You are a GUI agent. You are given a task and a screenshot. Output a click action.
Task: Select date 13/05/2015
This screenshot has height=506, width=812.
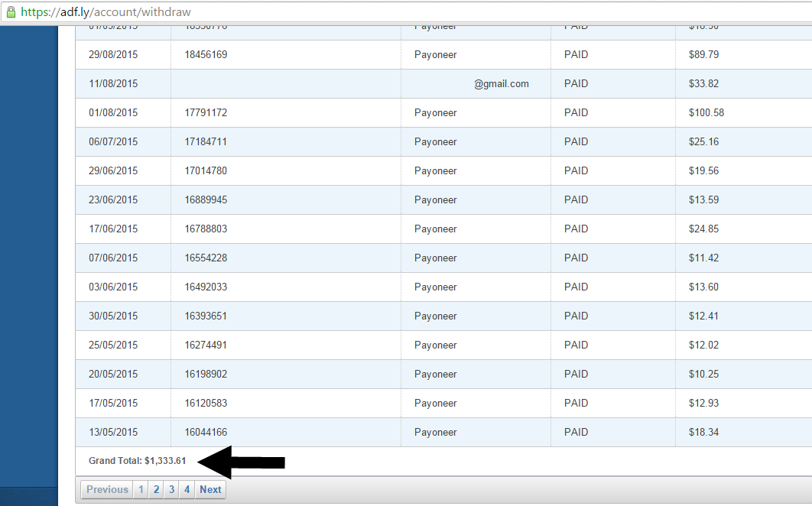pos(113,431)
